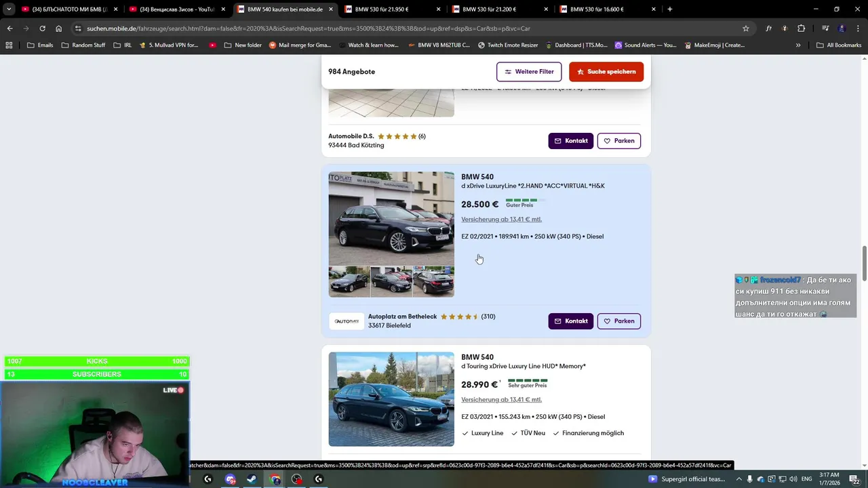Viewport: 868px width, 488px height.
Task: Reload the current page
Action: click(x=42, y=28)
